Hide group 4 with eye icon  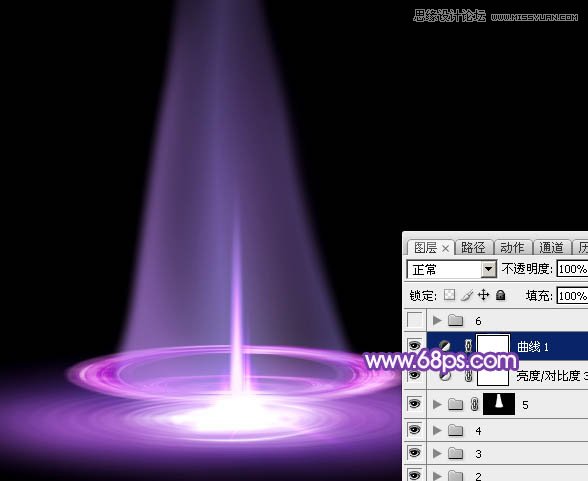click(x=414, y=430)
